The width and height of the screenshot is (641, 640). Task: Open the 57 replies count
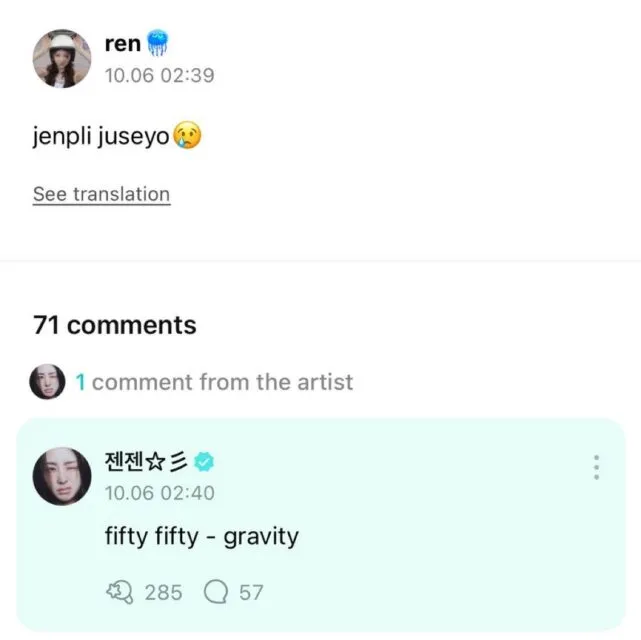coord(251,592)
